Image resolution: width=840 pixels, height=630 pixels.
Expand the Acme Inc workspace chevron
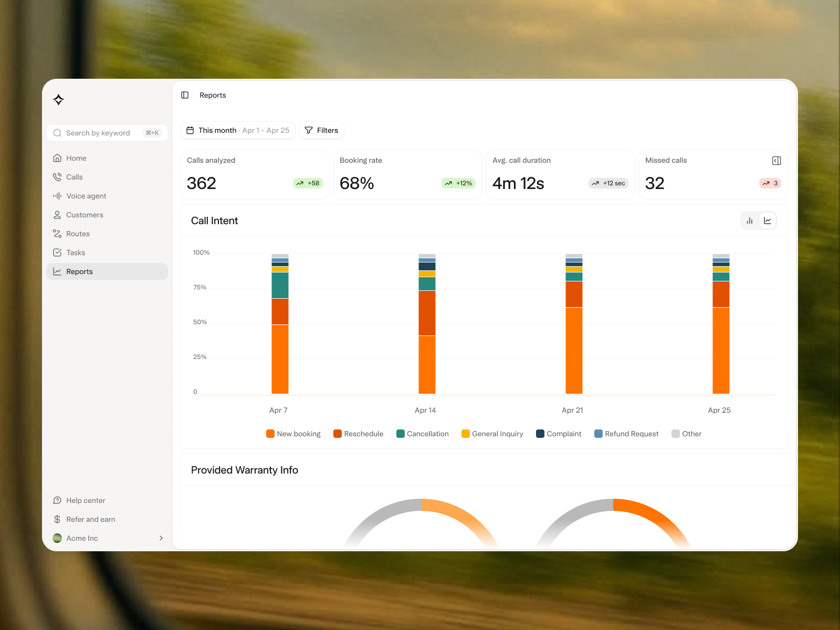[161, 538]
